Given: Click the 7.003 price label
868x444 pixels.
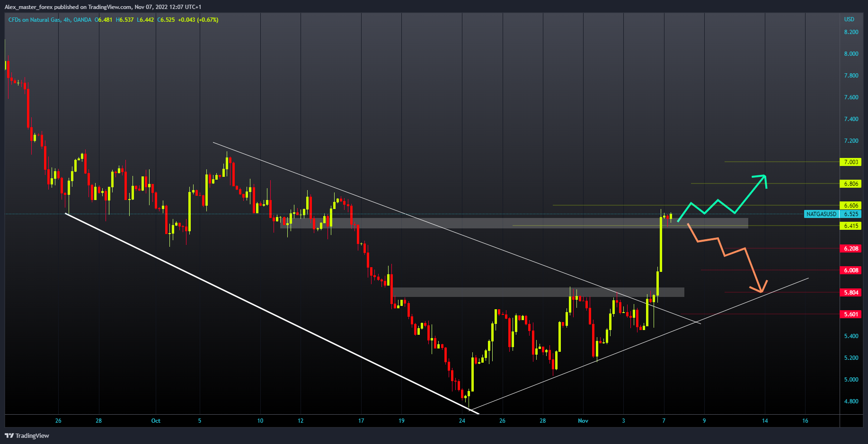Looking at the screenshot, I should tap(851, 162).
